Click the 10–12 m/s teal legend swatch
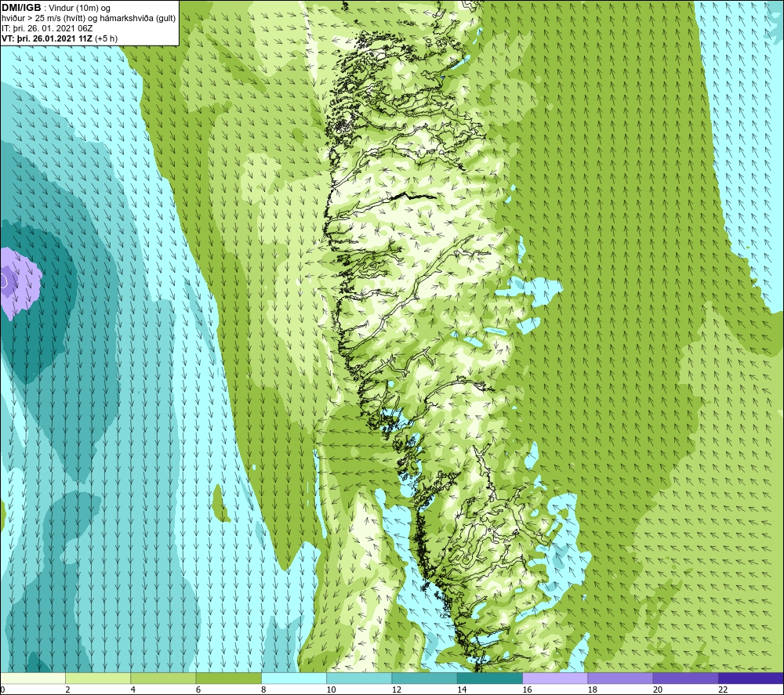The image size is (784, 695). click(359, 678)
